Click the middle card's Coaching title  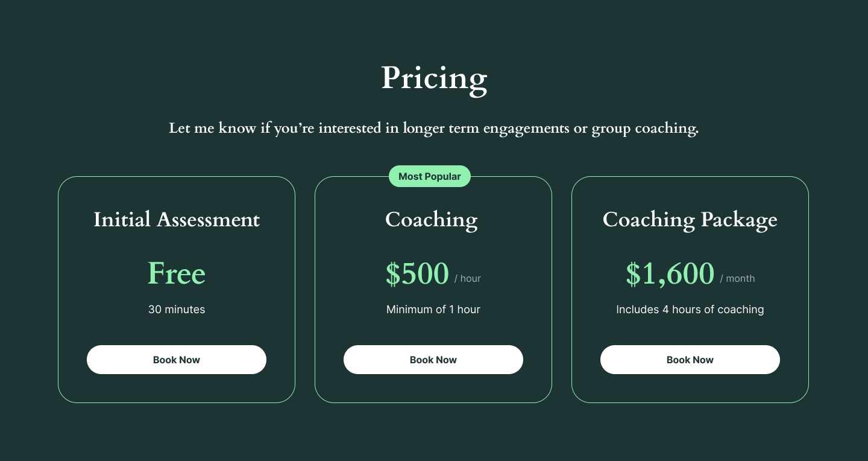pyautogui.click(x=431, y=220)
